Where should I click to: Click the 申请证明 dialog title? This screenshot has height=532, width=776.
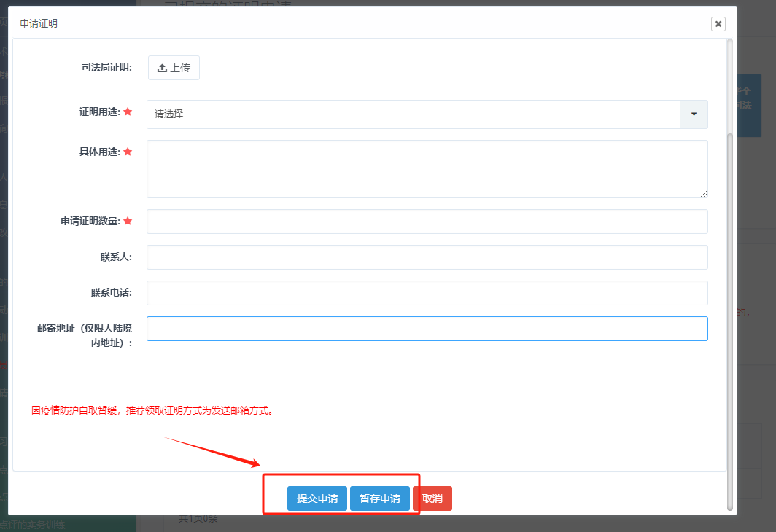point(39,24)
